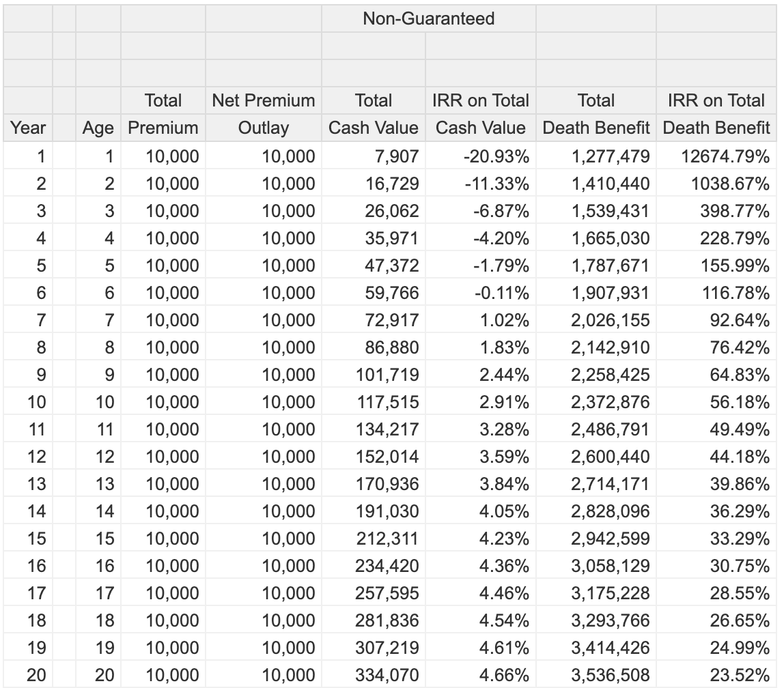Select the Total Cash Value header
Image resolution: width=784 pixels, height=688 pixels.
click(374, 114)
